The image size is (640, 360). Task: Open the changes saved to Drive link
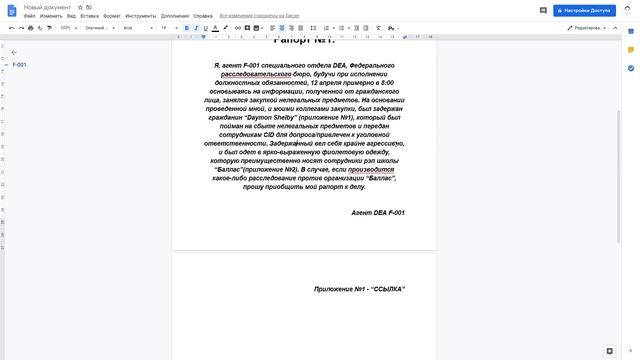point(259,16)
